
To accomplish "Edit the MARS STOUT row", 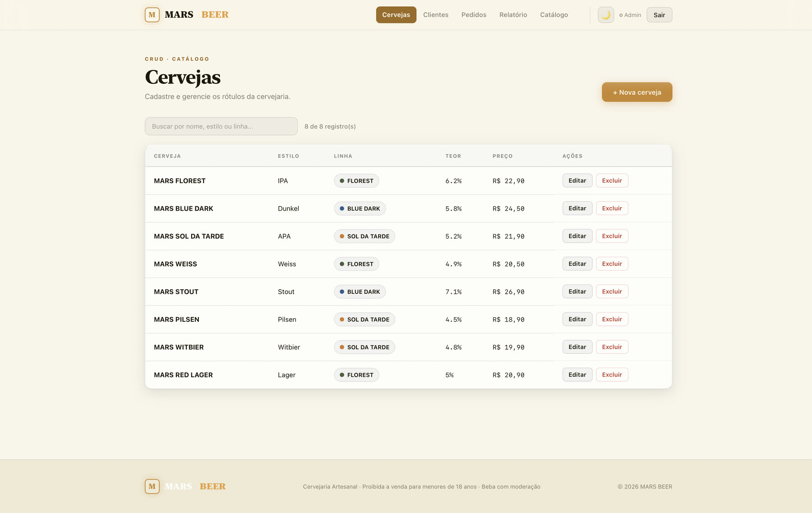I will coord(577,291).
